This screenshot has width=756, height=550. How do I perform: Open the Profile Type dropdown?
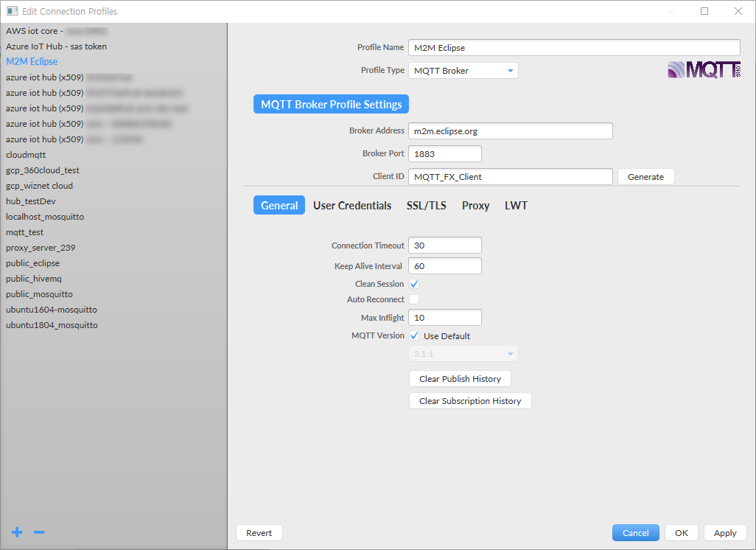click(463, 71)
